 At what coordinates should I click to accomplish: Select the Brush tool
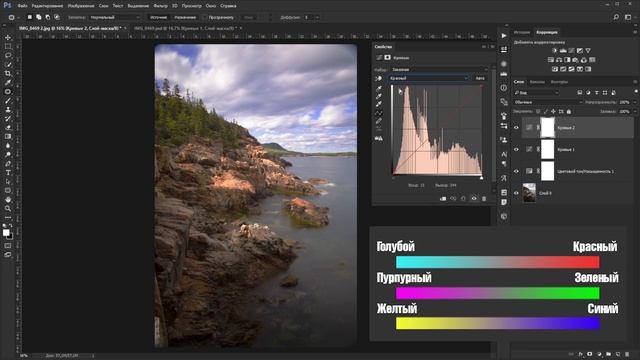pyautogui.click(x=8, y=100)
